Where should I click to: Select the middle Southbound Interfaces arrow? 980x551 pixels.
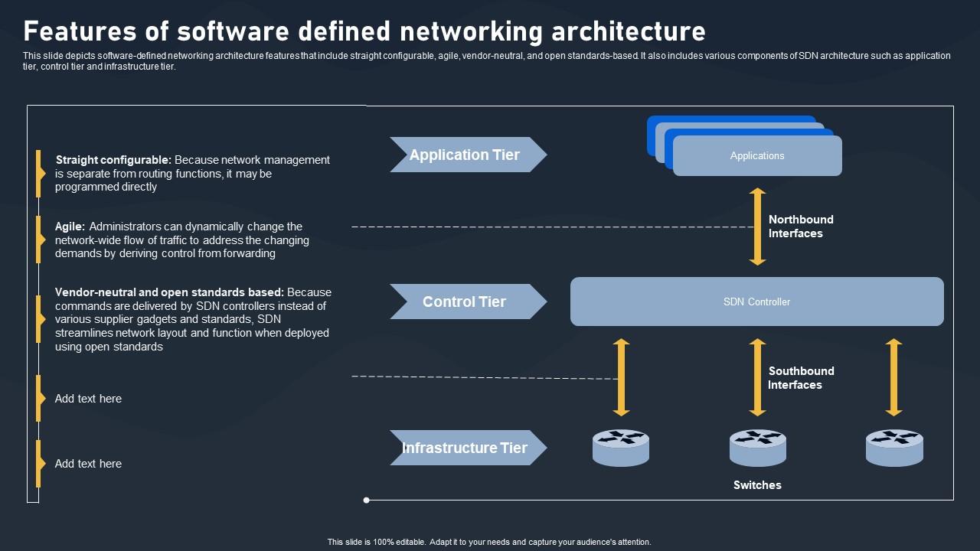coord(757,377)
